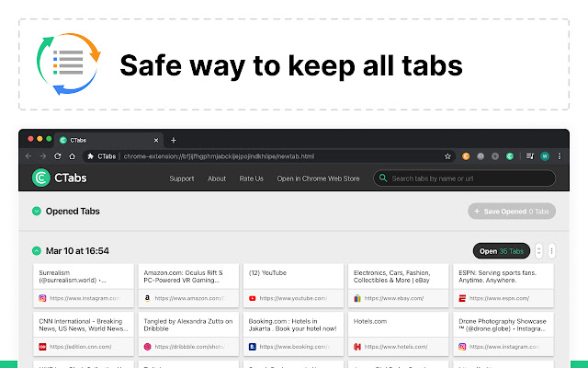Click Hotels.com favicon on its card
Viewport: 588px width, 368px height.
[x=357, y=347]
